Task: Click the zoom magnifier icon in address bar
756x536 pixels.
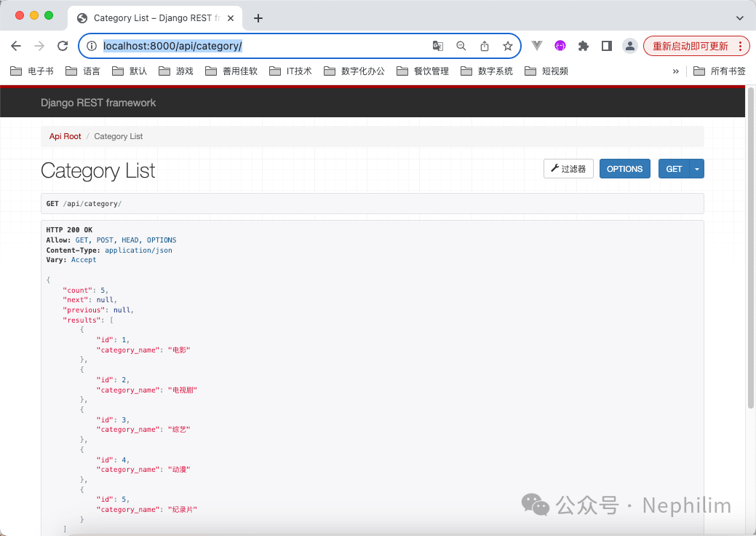Action: coord(461,46)
